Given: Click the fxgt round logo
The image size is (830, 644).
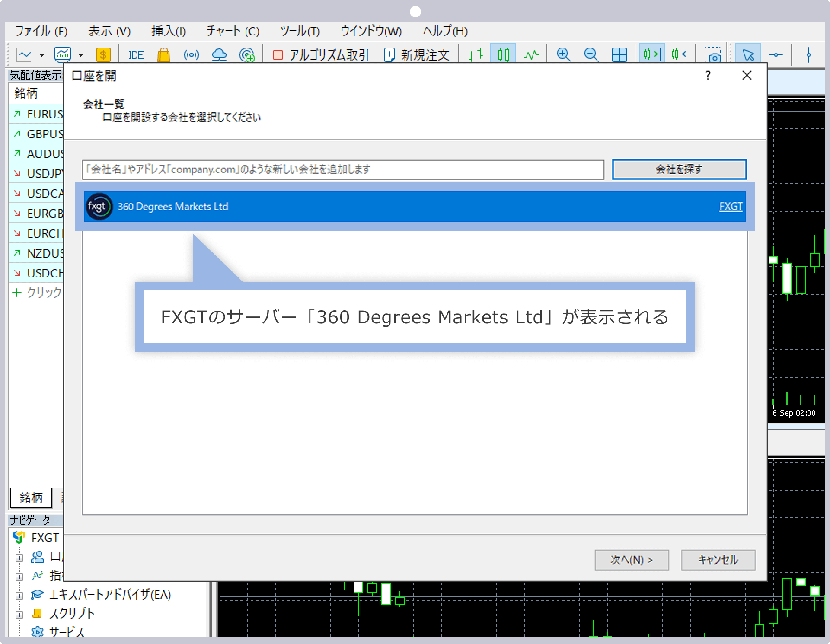Looking at the screenshot, I should [99, 207].
